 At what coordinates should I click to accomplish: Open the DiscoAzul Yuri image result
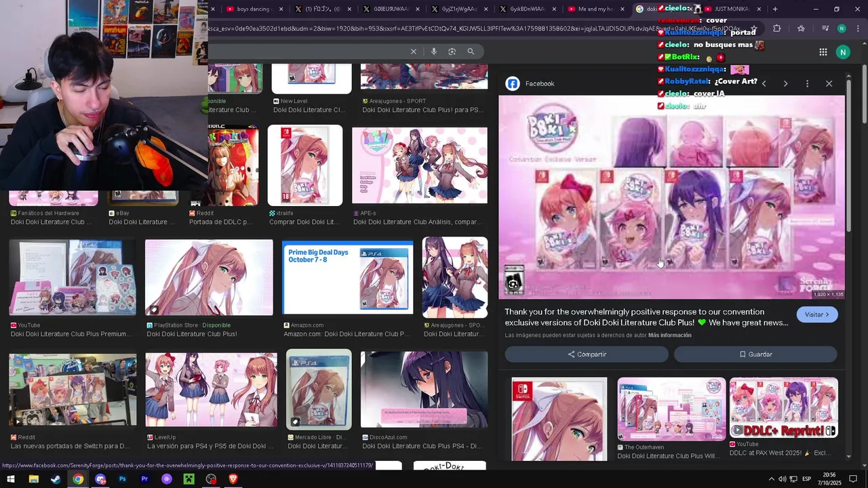[x=424, y=389]
